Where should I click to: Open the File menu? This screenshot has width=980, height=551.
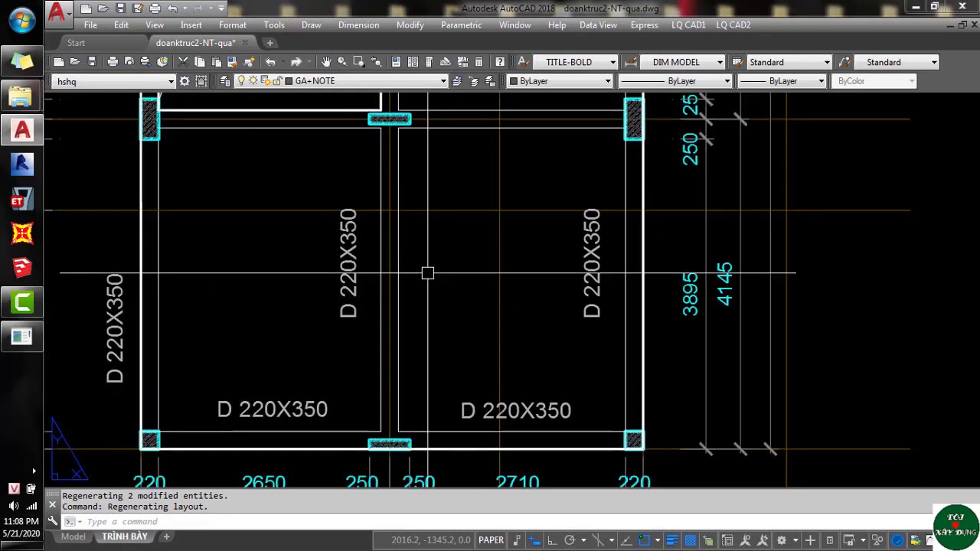pyautogui.click(x=90, y=25)
